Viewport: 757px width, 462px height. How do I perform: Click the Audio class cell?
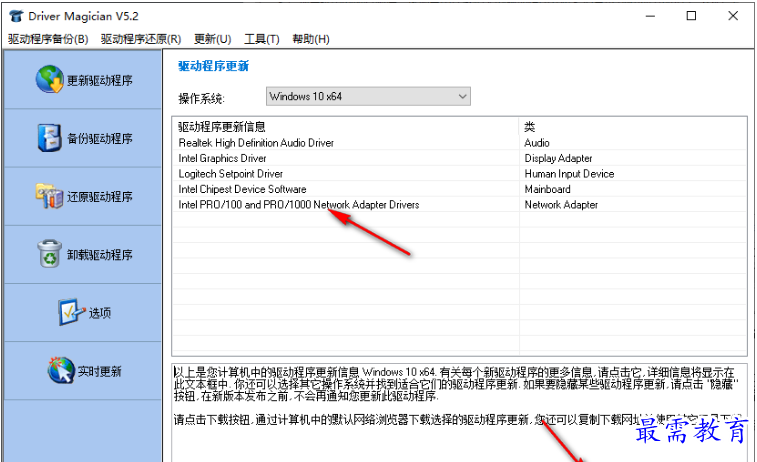pyautogui.click(x=537, y=143)
